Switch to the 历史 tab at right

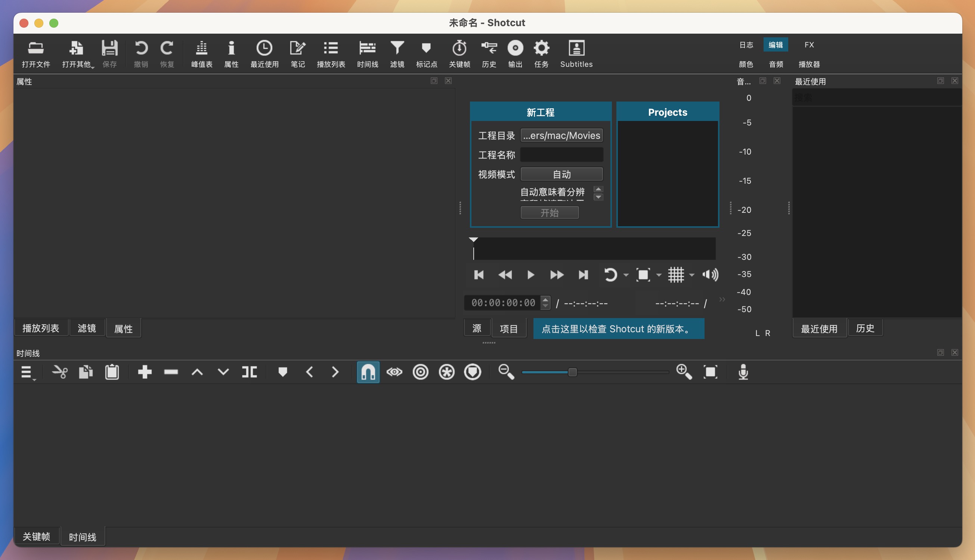point(865,328)
